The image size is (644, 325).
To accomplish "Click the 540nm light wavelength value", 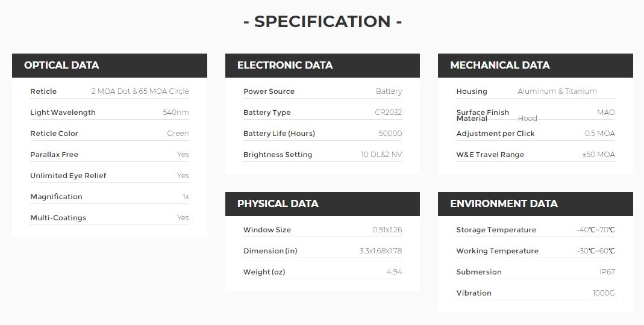I will point(176,113).
